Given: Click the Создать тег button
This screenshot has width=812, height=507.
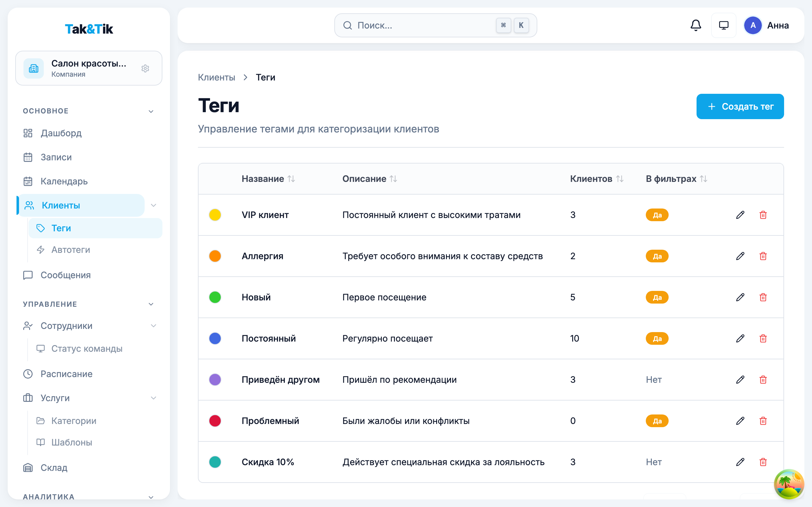Looking at the screenshot, I should 740,106.
